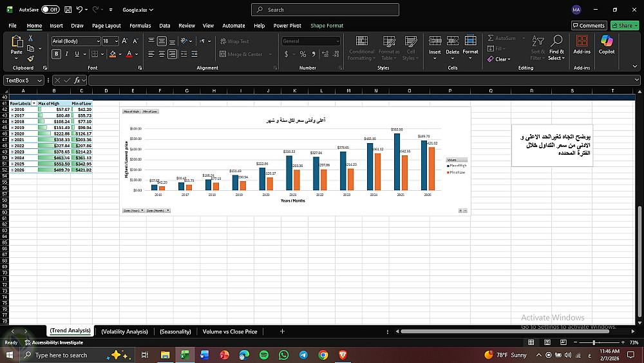Toggle Align Right button
The height and width of the screenshot is (363, 644).
pyautogui.click(x=172, y=54)
